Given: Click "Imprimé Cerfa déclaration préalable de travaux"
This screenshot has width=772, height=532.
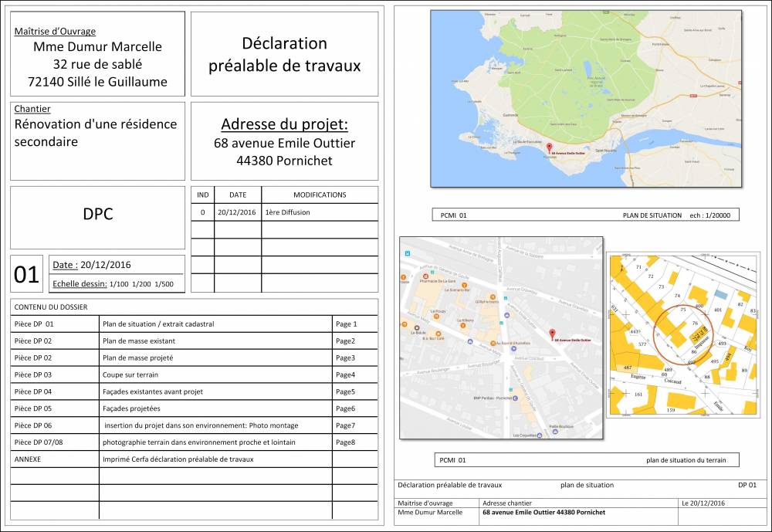Looking at the screenshot, I should tap(178, 459).
